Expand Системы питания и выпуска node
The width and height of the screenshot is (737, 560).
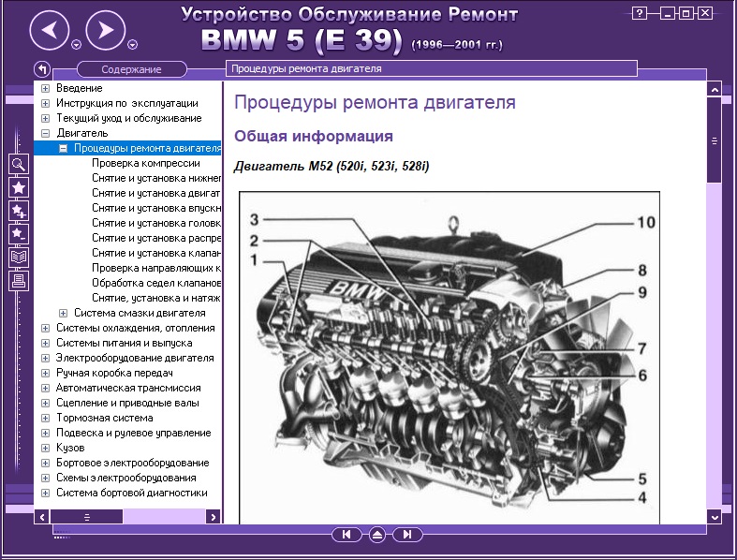pos(45,344)
